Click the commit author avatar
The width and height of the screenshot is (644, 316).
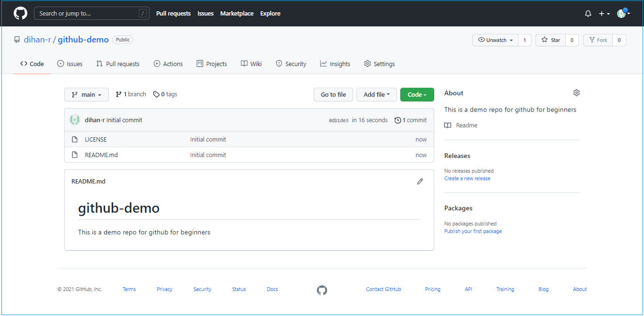tap(75, 120)
